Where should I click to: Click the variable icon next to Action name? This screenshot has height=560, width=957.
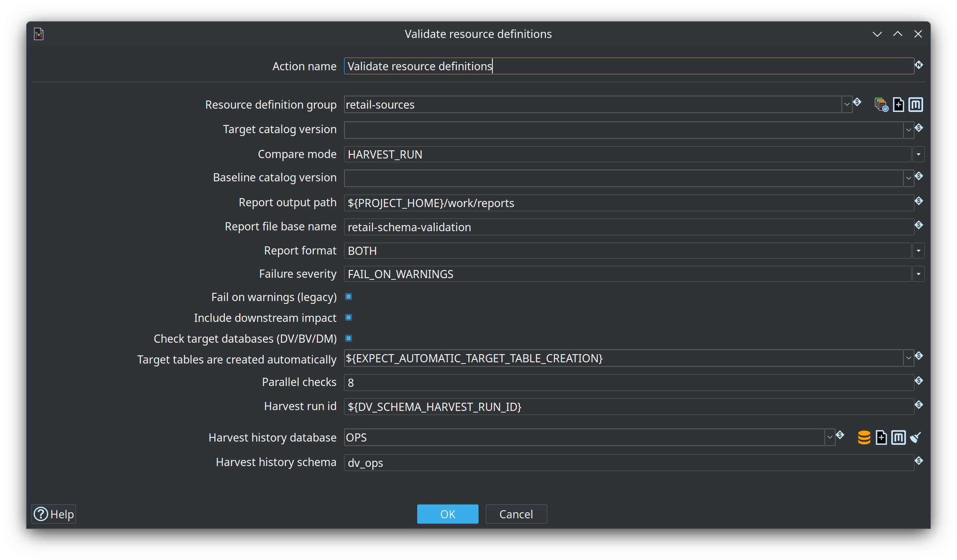pyautogui.click(x=919, y=65)
